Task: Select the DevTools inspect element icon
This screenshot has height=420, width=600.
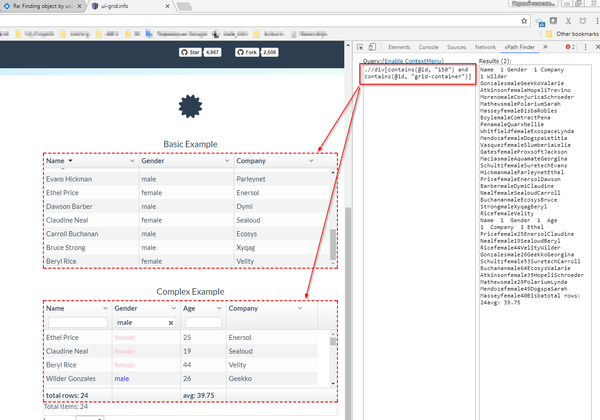Action: coord(360,47)
